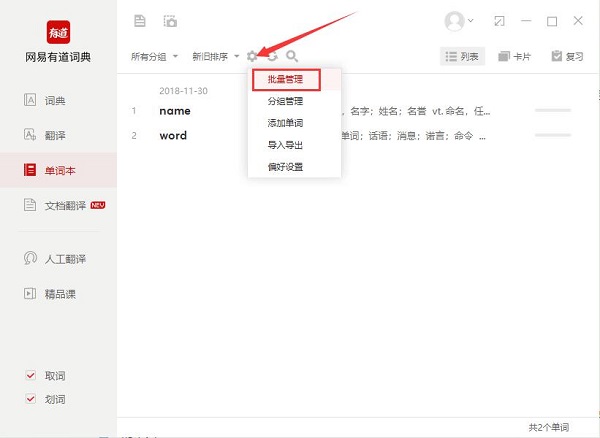Click the 复习 review button
600x438 pixels.
[567, 57]
